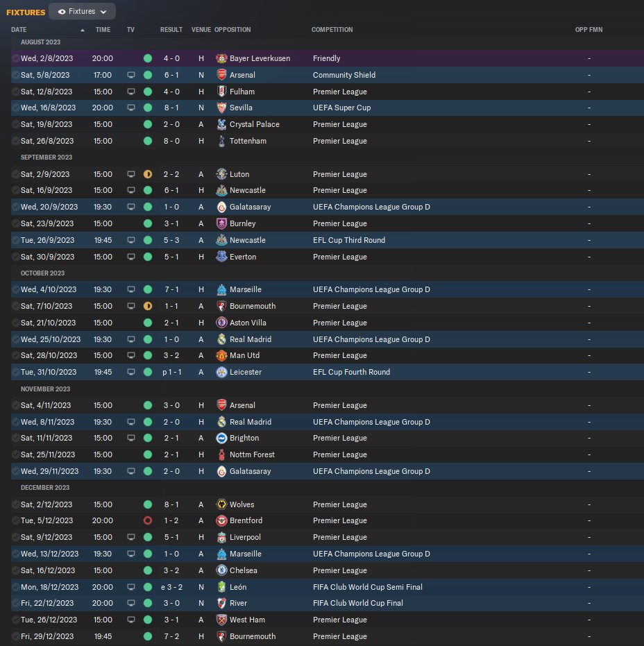The image size is (644, 646).
Task: Click the Arsenal badge in Community Shield row
Action: coord(221,75)
